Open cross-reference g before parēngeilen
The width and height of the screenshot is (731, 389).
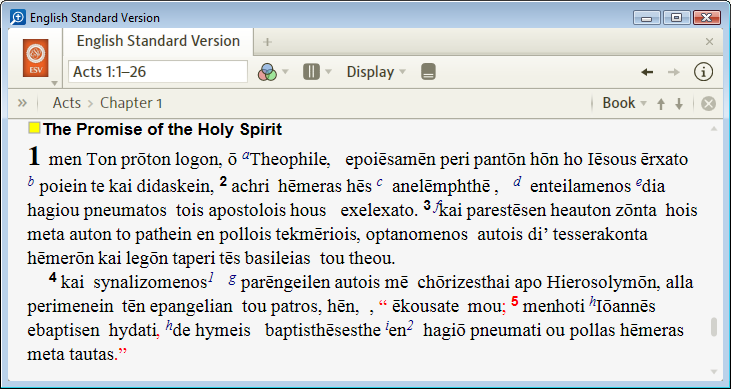[x=232, y=279]
